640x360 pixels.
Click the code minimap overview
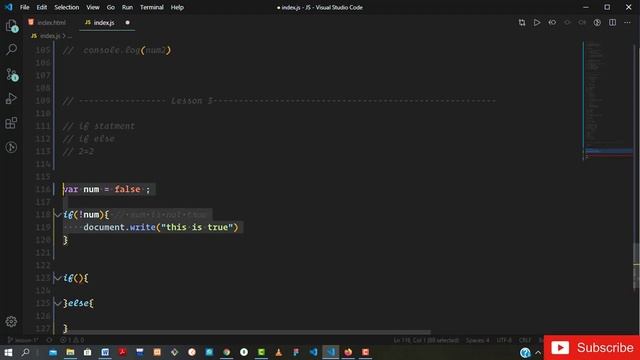(x=608, y=100)
